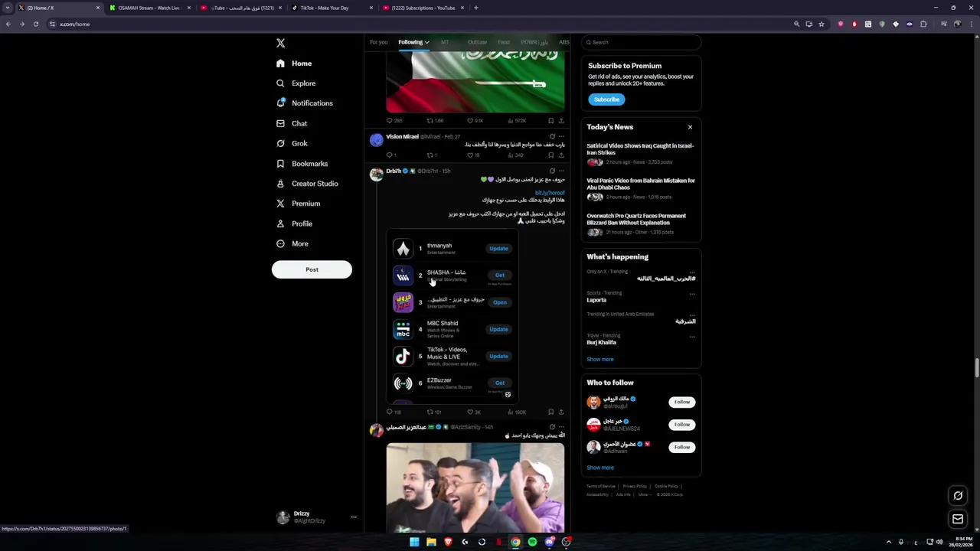Reply to the flag post with 285 replies
The height and width of the screenshot is (551, 980).
[390, 120]
